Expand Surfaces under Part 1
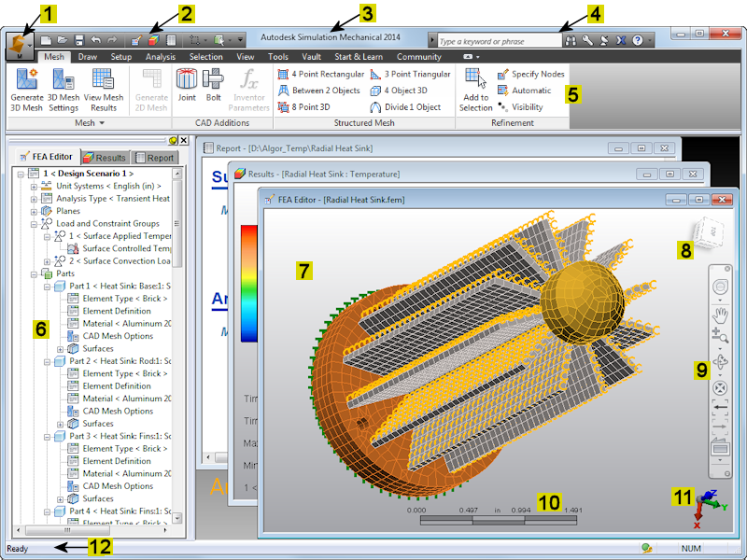This screenshot has height=560, width=747. (61, 349)
